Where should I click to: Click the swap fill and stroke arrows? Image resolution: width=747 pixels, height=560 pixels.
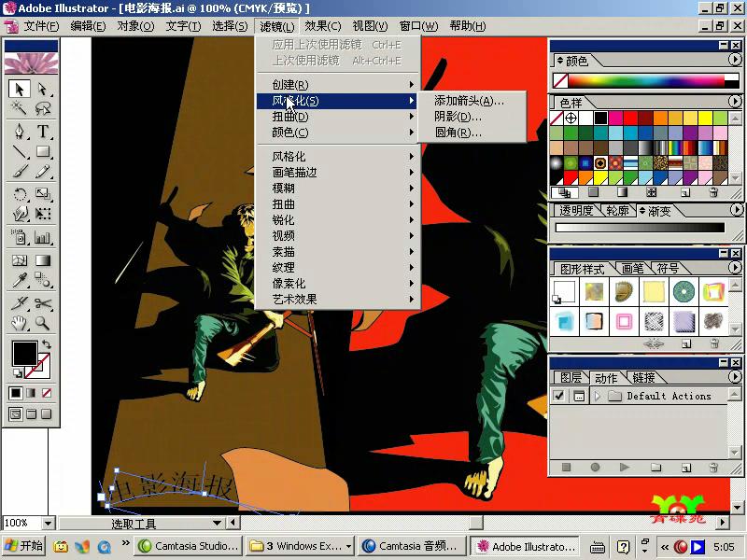point(46,343)
